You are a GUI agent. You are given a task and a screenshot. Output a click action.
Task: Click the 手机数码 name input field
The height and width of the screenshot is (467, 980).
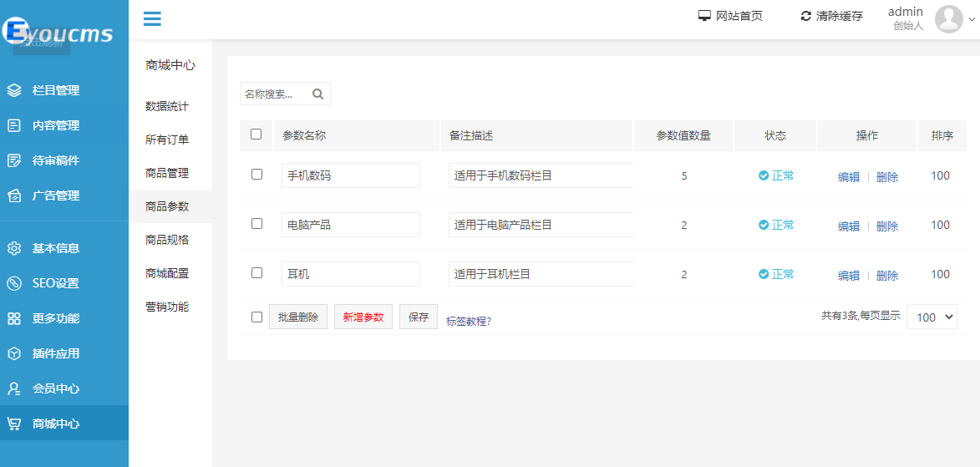[x=351, y=175]
